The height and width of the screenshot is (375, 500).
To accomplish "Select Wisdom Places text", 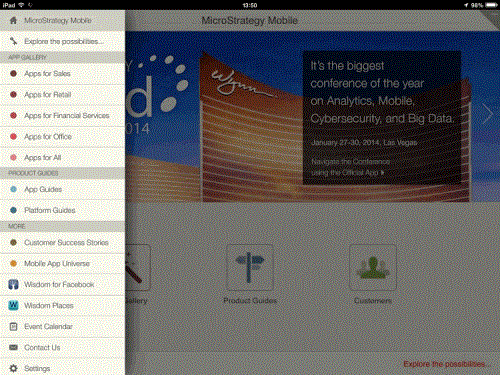I will point(49,305).
